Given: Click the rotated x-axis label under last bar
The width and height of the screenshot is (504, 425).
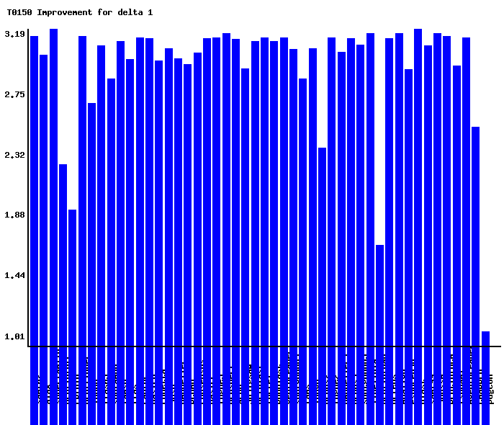Looking at the screenshot, I should click(x=491, y=388).
